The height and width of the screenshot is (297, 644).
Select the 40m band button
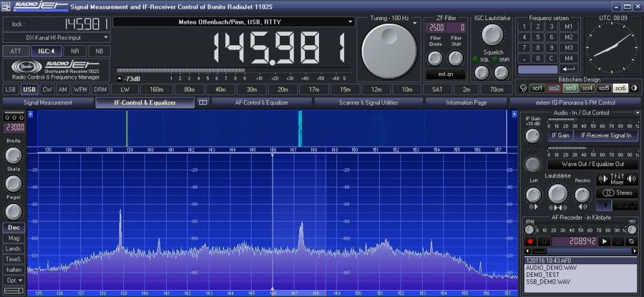click(x=220, y=89)
